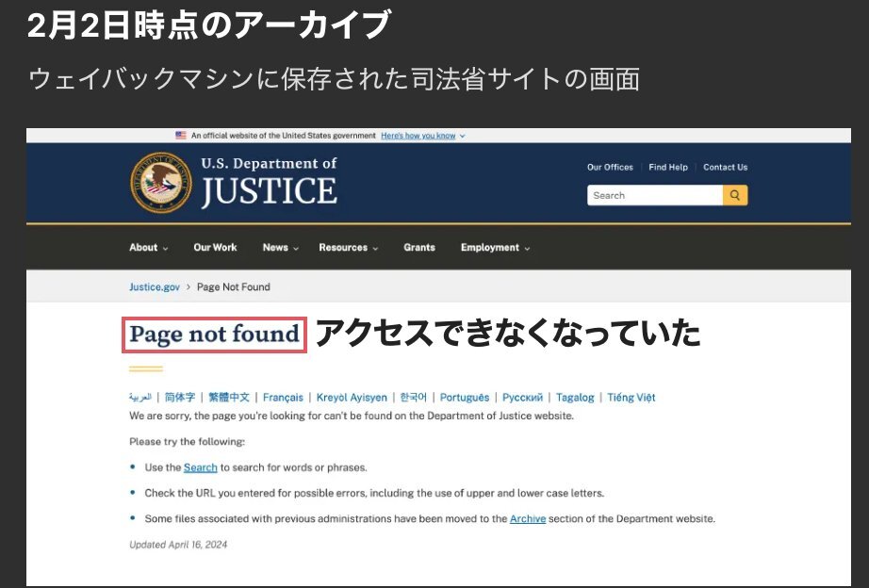869x588 pixels.
Task: Choose the Français language link
Action: click(x=283, y=398)
